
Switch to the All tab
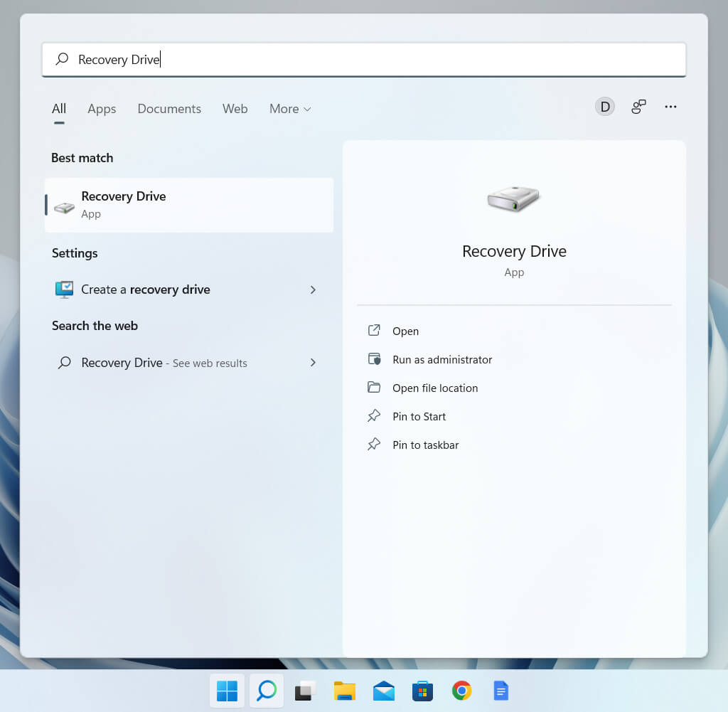click(x=59, y=109)
